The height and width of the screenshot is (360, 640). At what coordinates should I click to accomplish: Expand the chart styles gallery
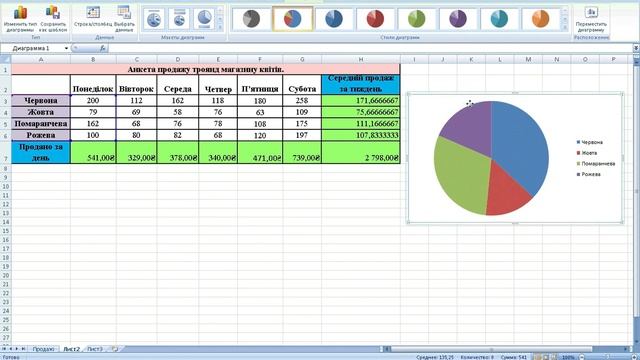tap(565, 27)
